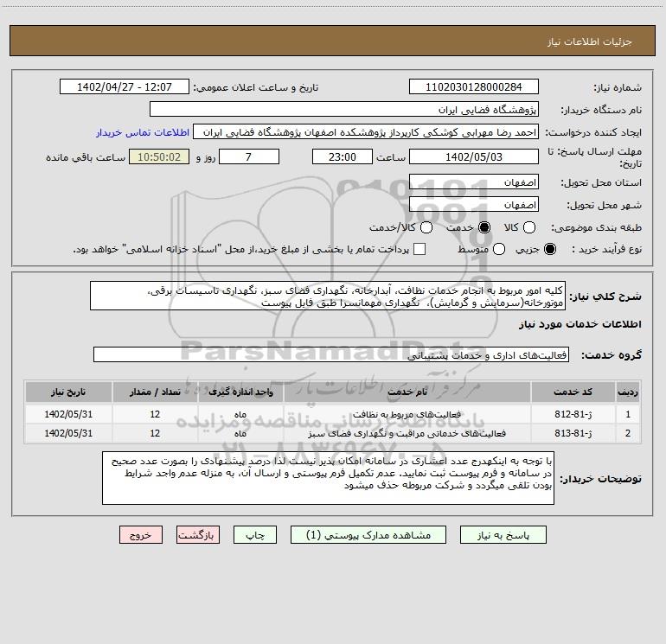Open the اطلاعات تماس خریدار link

(x=143, y=132)
